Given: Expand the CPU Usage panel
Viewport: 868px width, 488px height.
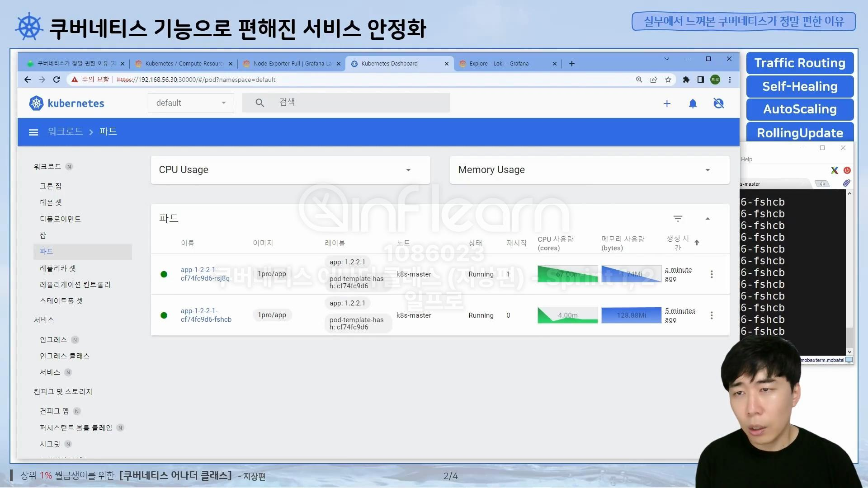Looking at the screenshot, I should [408, 170].
